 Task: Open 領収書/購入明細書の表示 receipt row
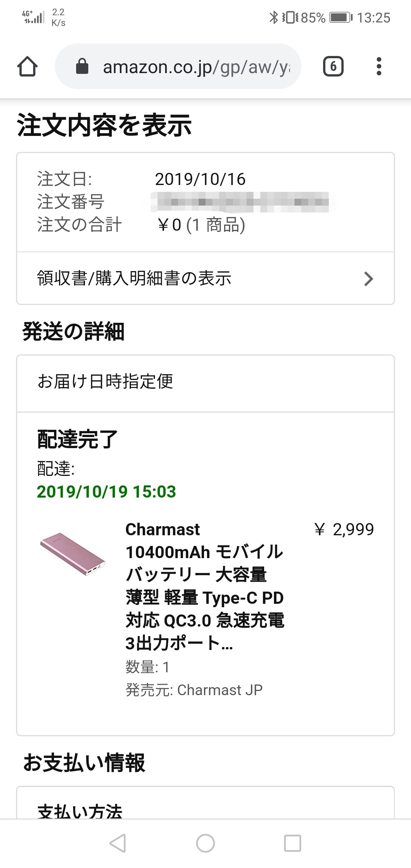[x=134, y=278]
